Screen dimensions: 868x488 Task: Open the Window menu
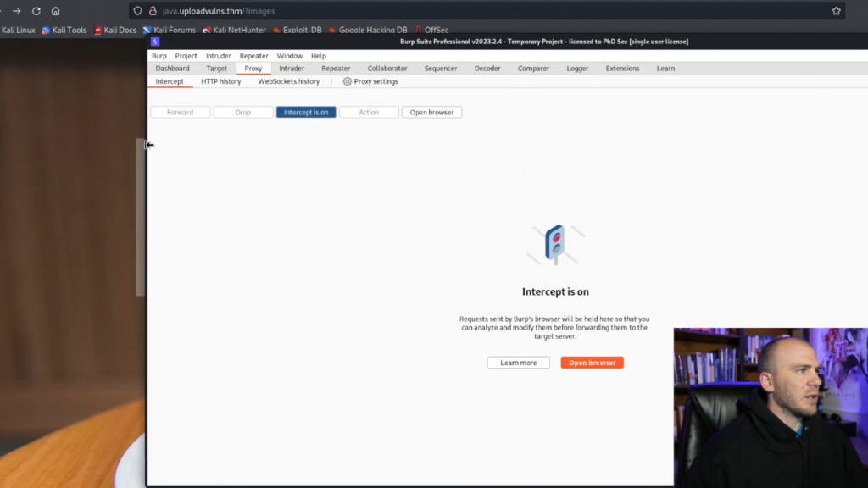(290, 56)
